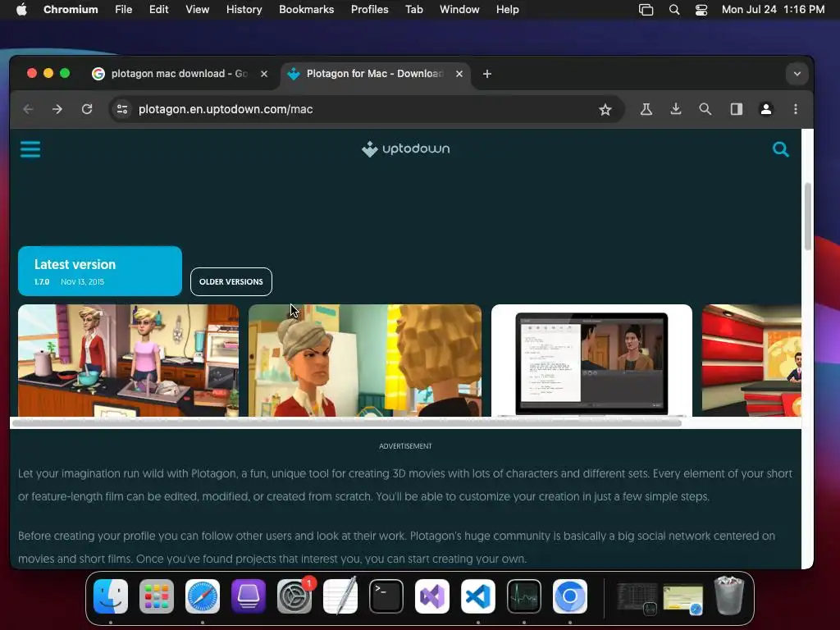Click the horizontal screenshot gallery scrollbar
The height and width of the screenshot is (630, 840).
(347, 423)
